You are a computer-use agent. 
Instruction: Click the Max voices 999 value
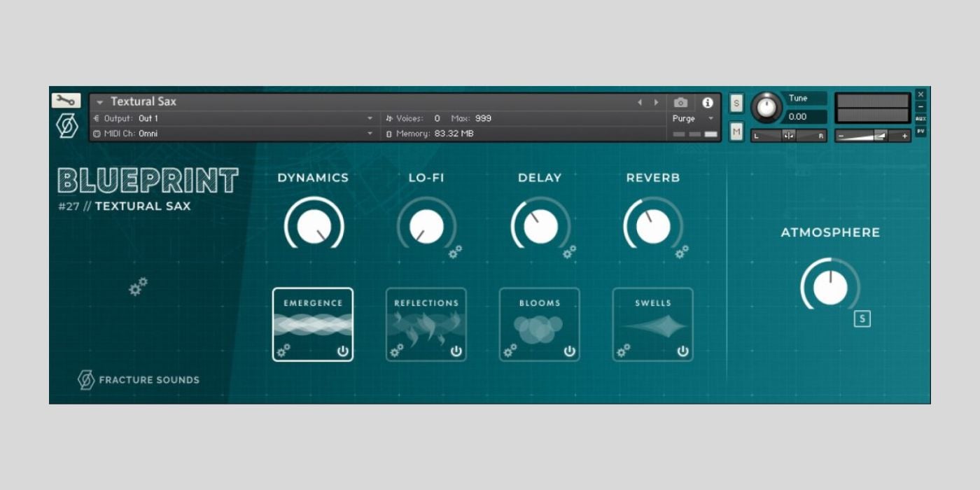pyautogui.click(x=483, y=118)
